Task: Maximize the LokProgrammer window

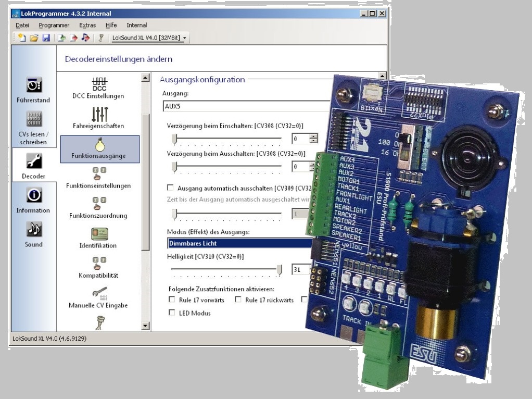Action: 373,14
